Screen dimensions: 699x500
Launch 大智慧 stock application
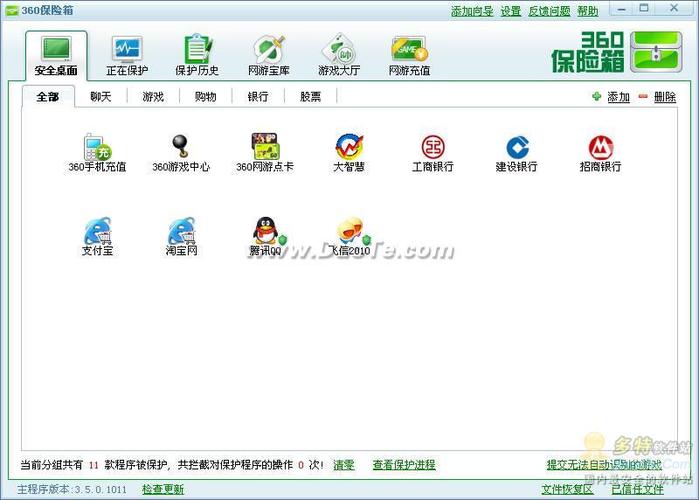coord(349,148)
